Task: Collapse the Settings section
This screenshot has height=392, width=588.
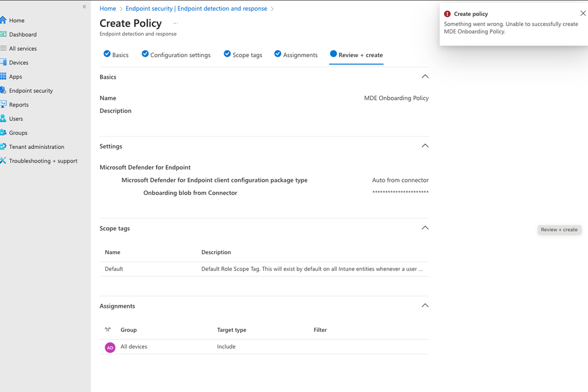Action: click(425, 146)
